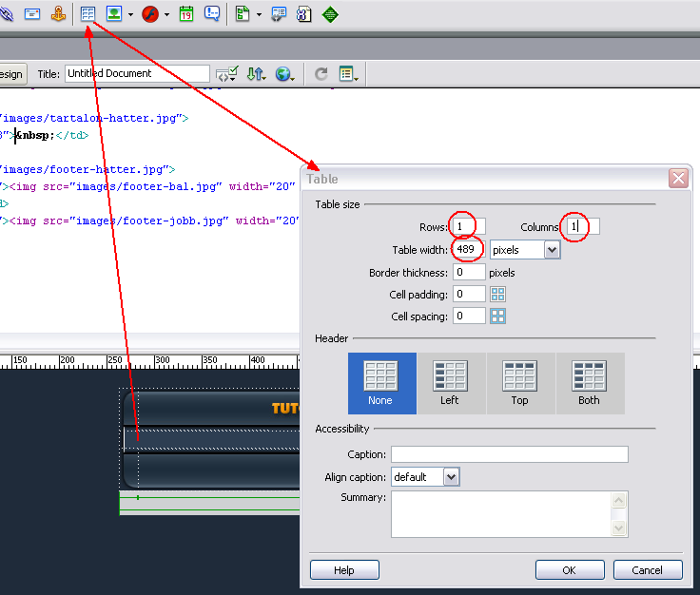Viewport: 700px width, 595px height.
Task: Select the None header option
Action: pyautogui.click(x=381, y=383)
